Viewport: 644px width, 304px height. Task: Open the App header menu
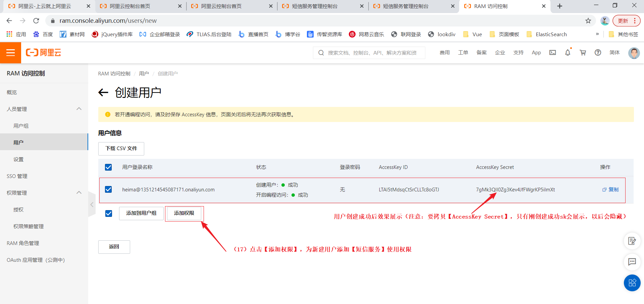[536, 53]
